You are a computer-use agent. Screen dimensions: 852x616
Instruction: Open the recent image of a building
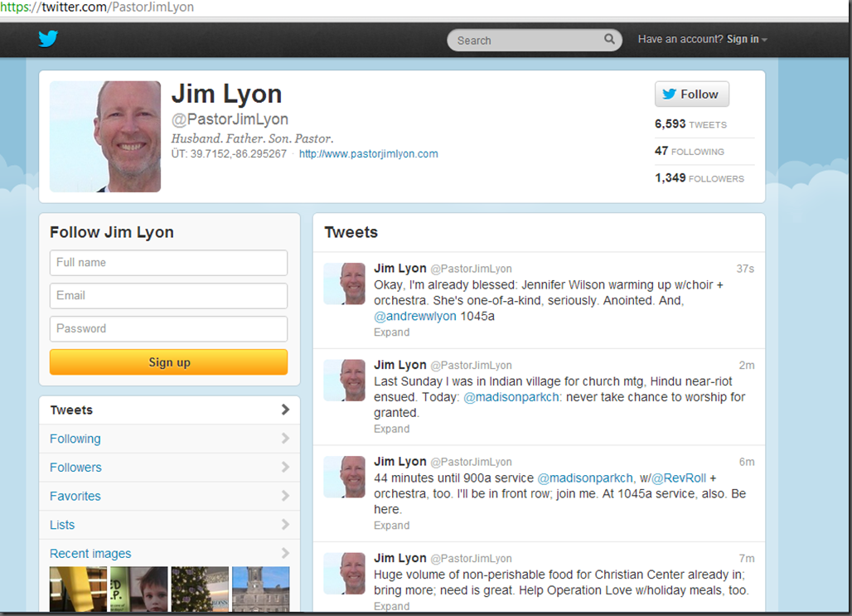tap(261, 589)
